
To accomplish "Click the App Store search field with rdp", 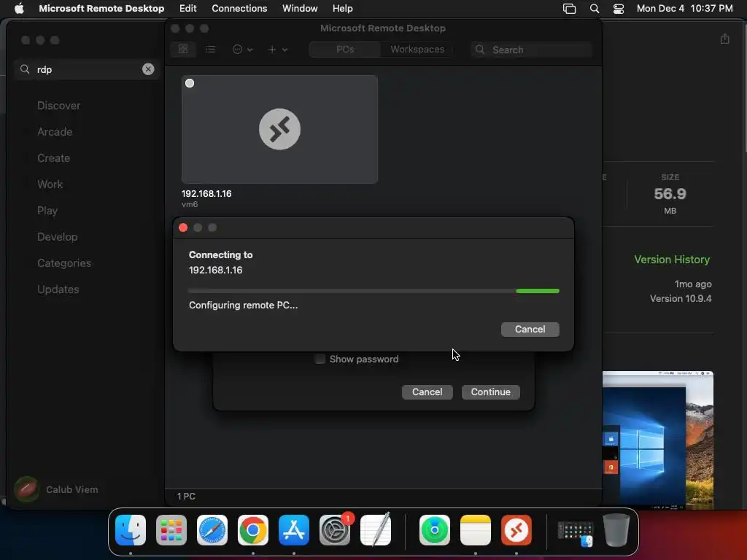I will (86, 69).
